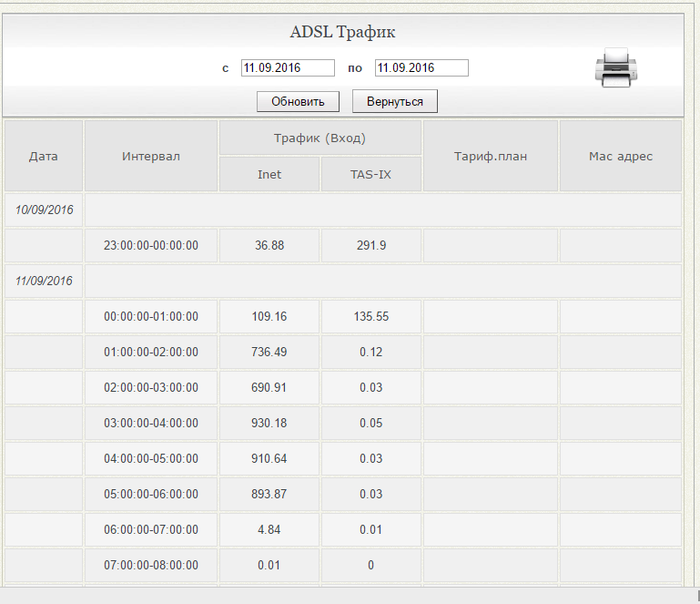Viewport: 700px width, 604px height.
Task: Click TAS-IX value 135.55
Action: [x=371, y=316]
